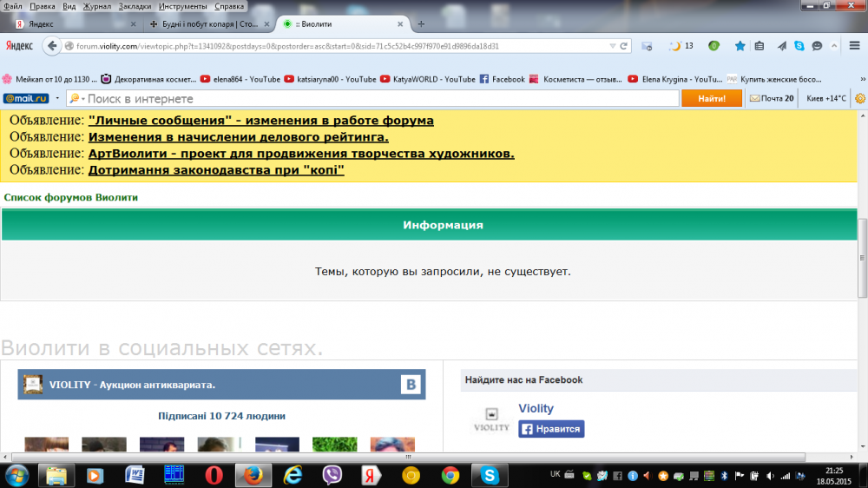Open Opera from the taskbar
Screen dimensions: 868x488
tap(214, 475)
